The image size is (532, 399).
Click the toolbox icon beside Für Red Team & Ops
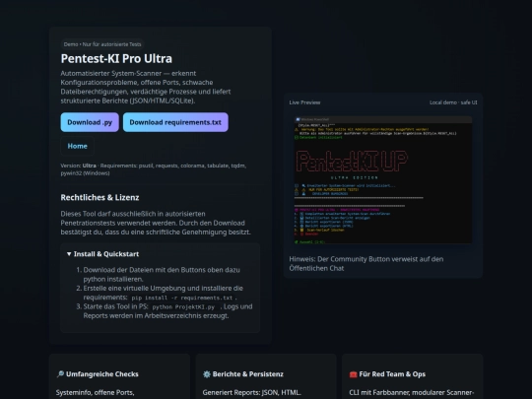click(x=354, y=374)
